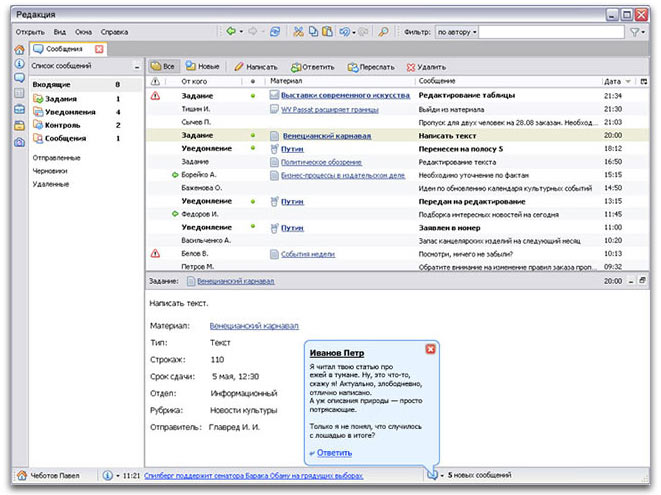Click the magnifier search icon in toolbar
This screenshot has width=661, height=495.
[382, 32]
